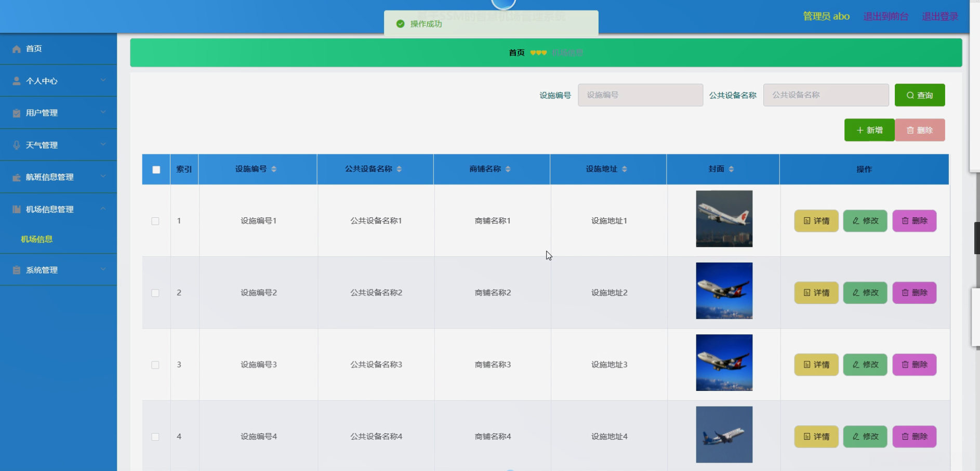
Task: Expand the 个人中心 menu chevron
Action: 103,80
